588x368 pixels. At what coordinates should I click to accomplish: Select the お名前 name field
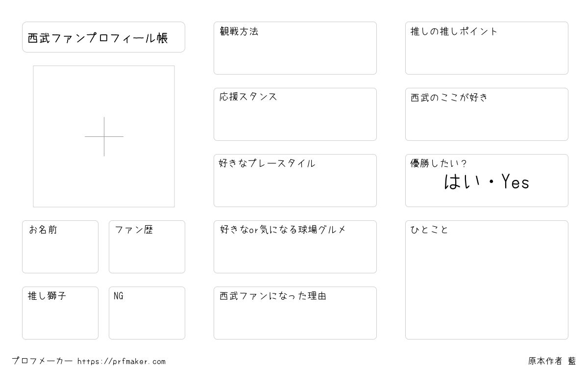[x=60, y=247]
